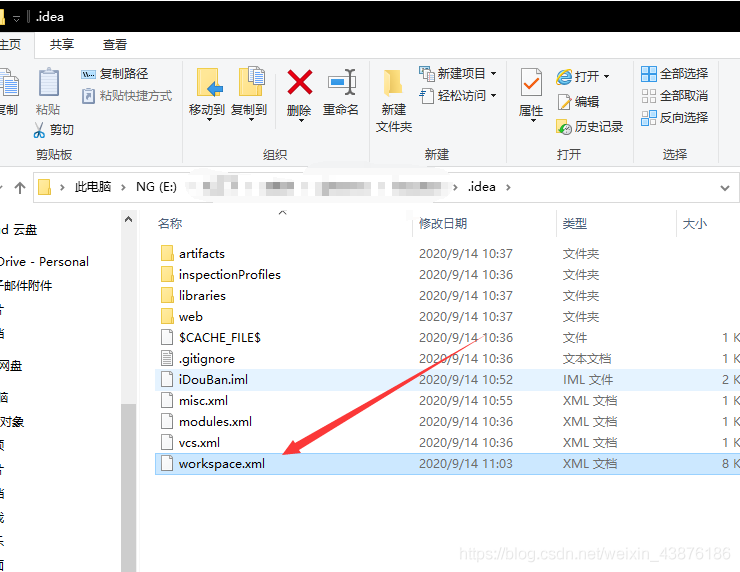
Task: Sort by Date modified column header
Action: point(443,223)
